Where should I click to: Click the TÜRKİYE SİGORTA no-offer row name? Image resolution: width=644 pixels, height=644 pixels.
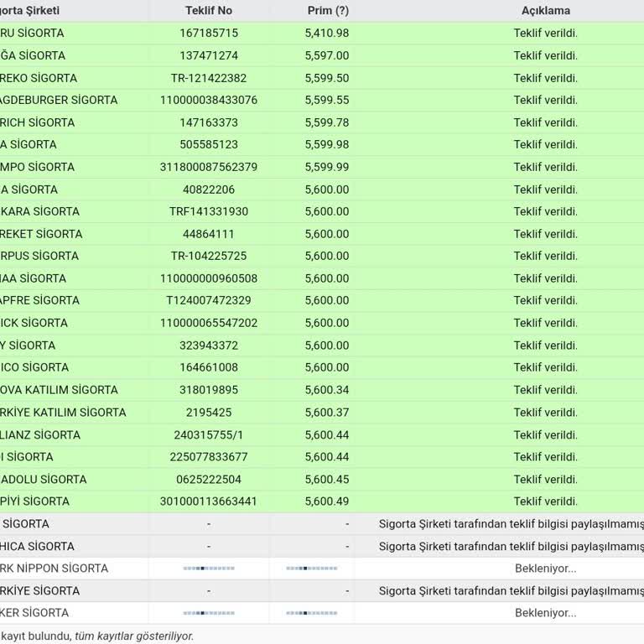[x=40, y=590]
